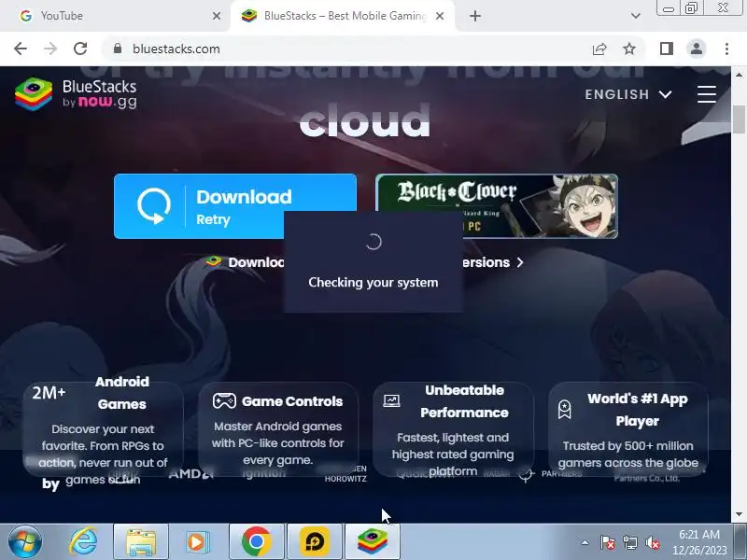The image size is (747, 560).
Task: Launch Internet Explorer from taskbar
Action: (83, 541)
